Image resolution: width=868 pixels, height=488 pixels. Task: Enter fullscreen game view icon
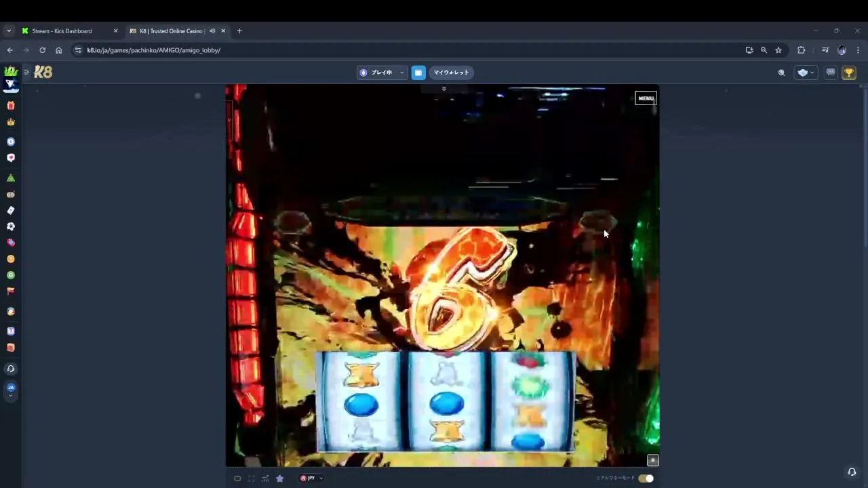tap(251, 479)
